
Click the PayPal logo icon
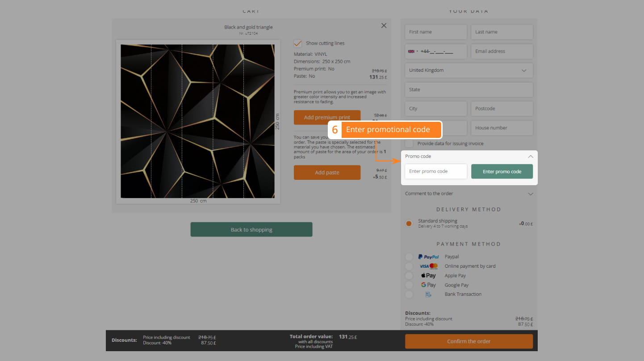(428, 257)
